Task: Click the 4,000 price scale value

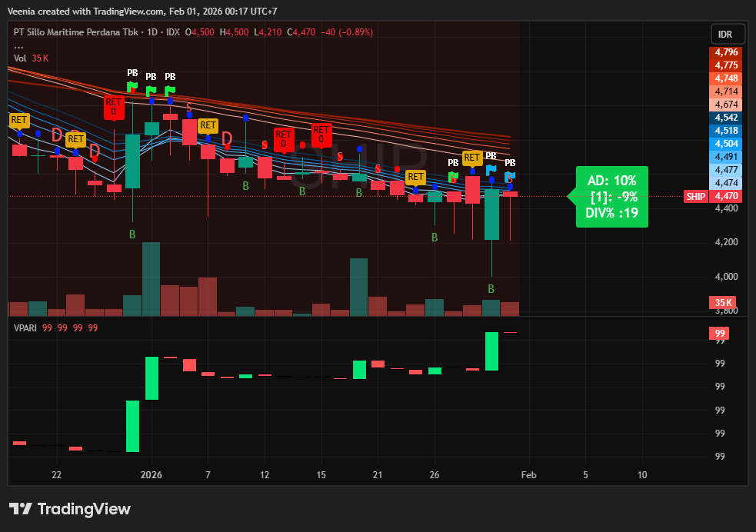Action: point(726,277)
